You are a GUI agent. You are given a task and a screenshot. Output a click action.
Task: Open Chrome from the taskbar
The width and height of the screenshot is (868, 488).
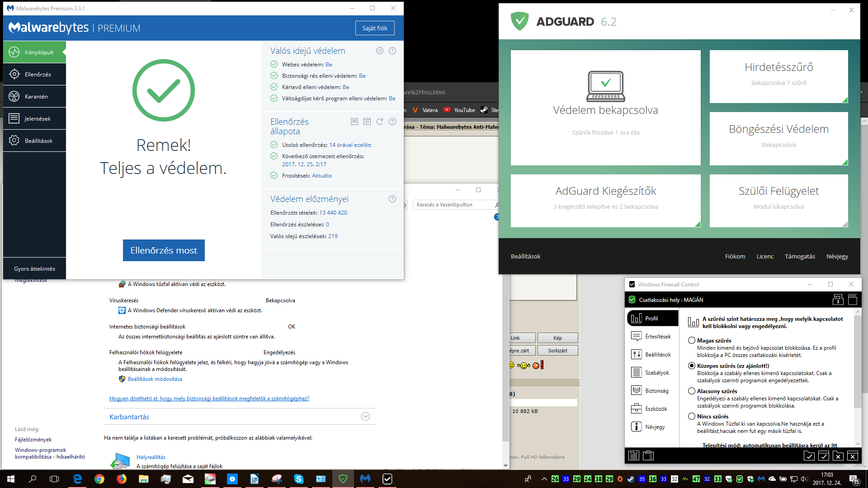(x=99, y=479)
